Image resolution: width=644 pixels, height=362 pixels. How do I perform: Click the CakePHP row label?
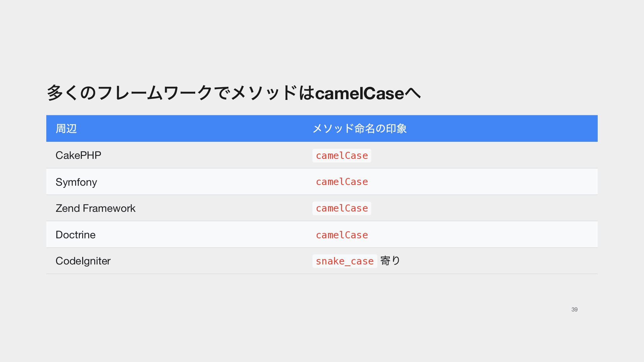pyautogui.click(x=78, y=155)
